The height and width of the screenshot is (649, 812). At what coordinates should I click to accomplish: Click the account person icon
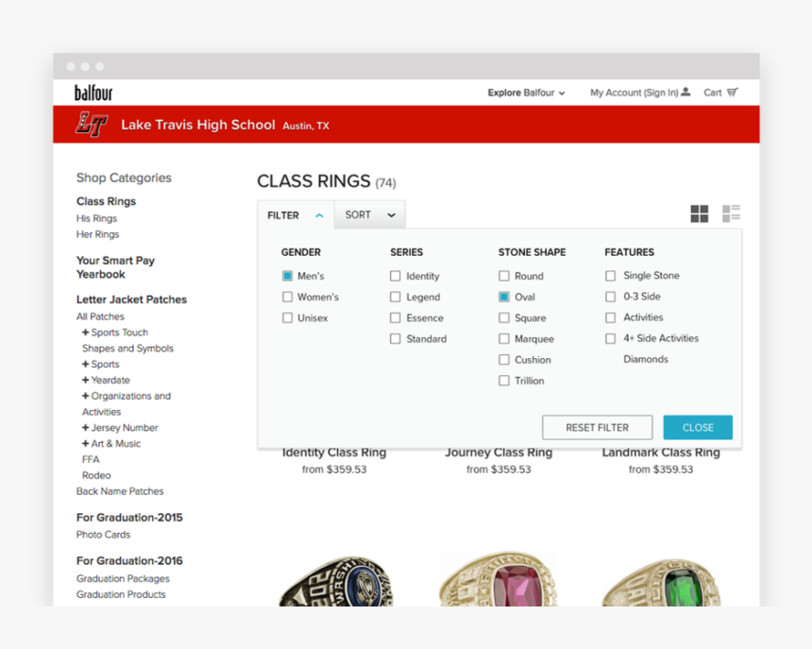[685, 93]
